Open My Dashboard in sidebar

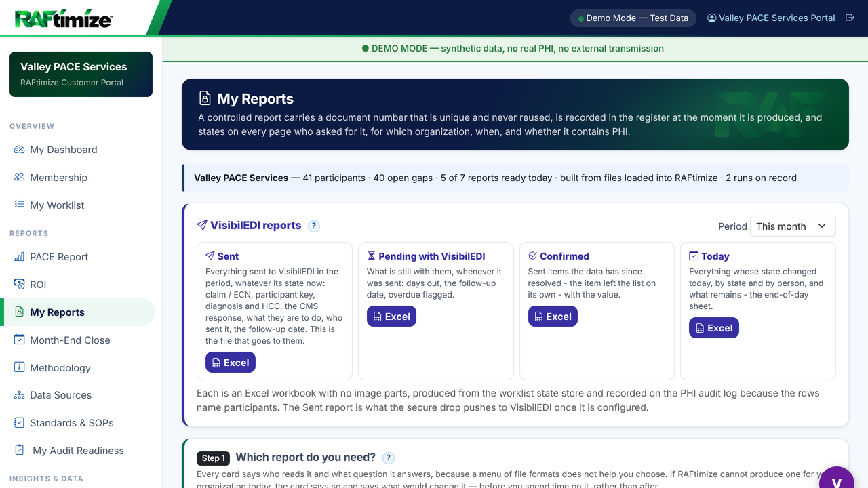77,150
